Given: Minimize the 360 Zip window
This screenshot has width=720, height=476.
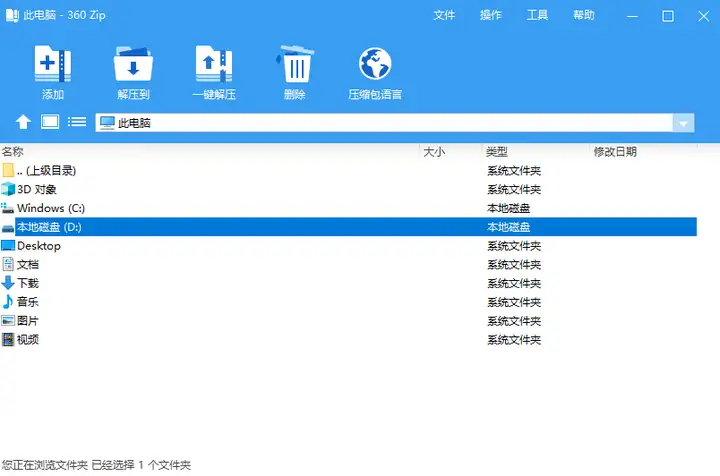Looking at the screenshot, I should [x=632, y=16].
